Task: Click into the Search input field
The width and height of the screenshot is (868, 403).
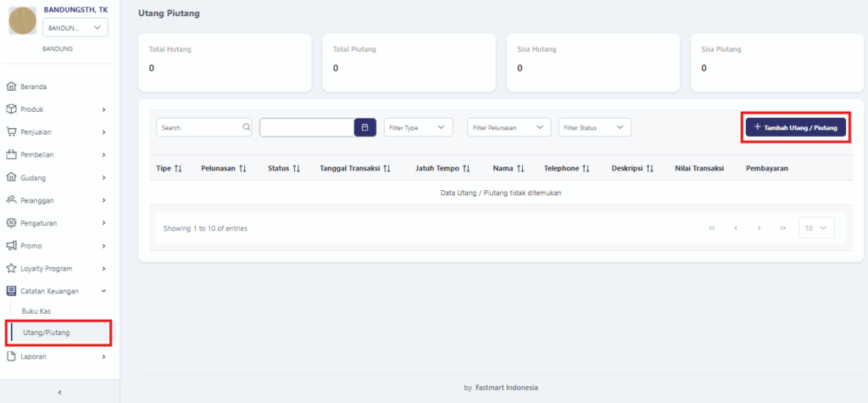Action: (x=199, y=127)
